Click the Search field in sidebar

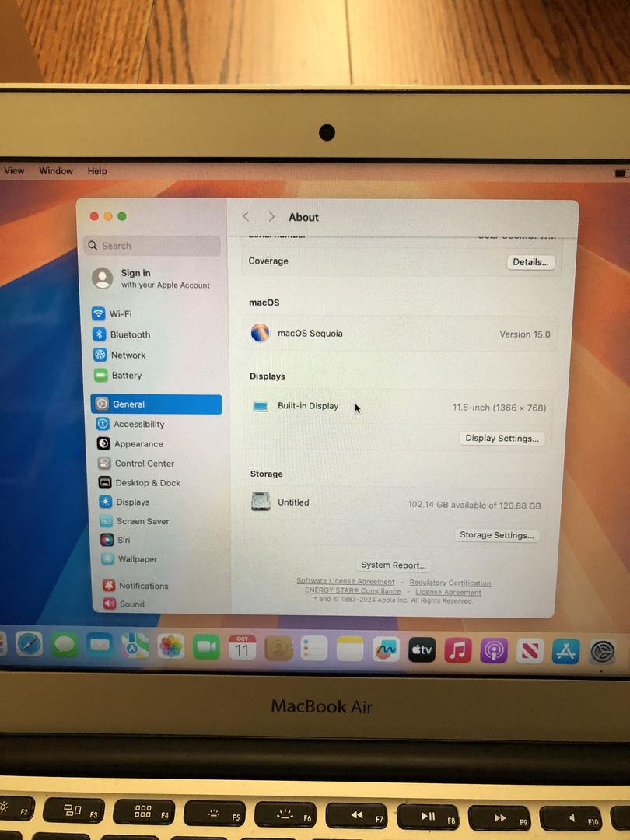(152, 246)
